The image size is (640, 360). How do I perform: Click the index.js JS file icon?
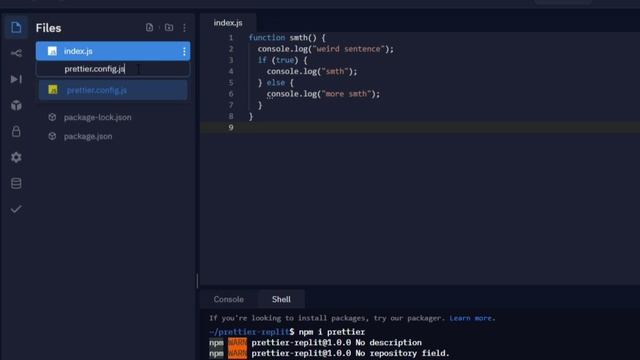[52, 51]
